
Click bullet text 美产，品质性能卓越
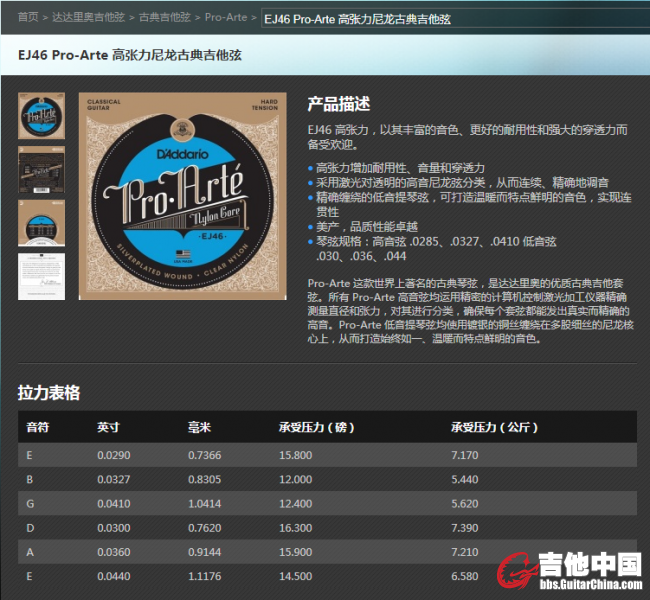point(366,226)
